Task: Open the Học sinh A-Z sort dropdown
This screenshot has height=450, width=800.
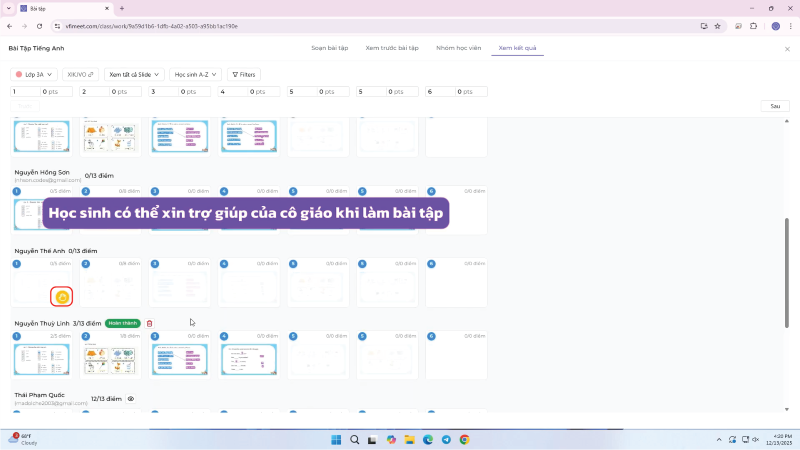Action: point(196,74)
